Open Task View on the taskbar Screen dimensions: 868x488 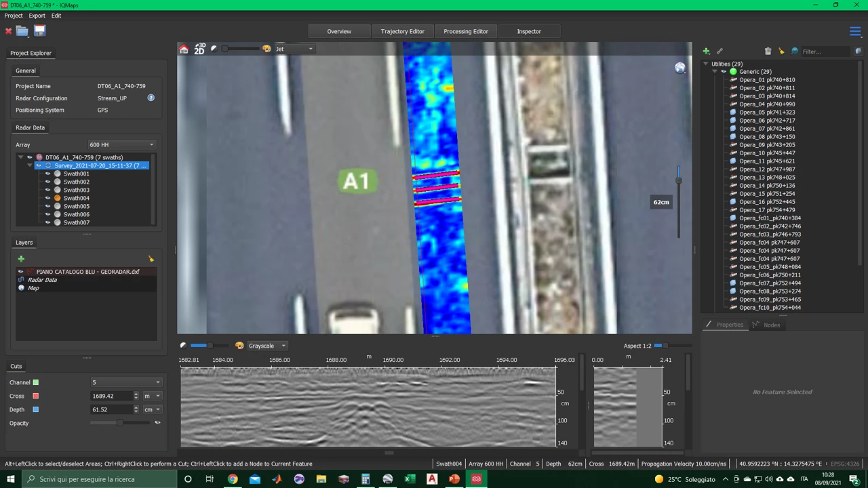pyautogui.click(x=210, y=479)
